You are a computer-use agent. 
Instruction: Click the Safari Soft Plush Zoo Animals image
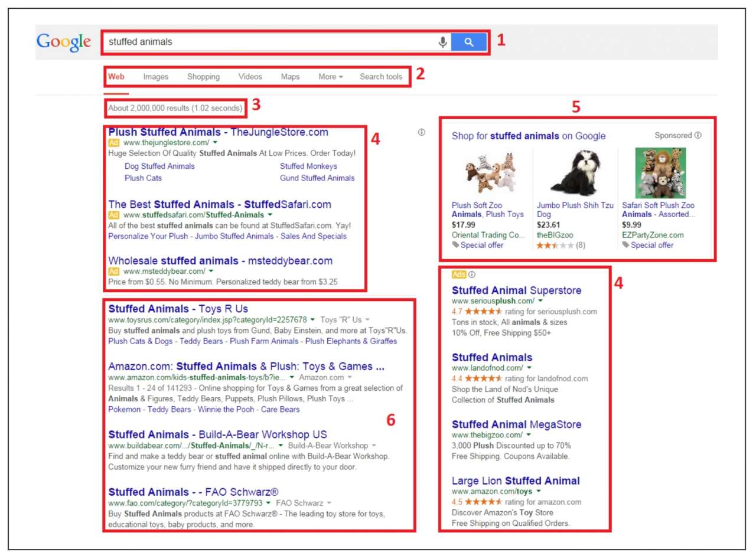660,173
